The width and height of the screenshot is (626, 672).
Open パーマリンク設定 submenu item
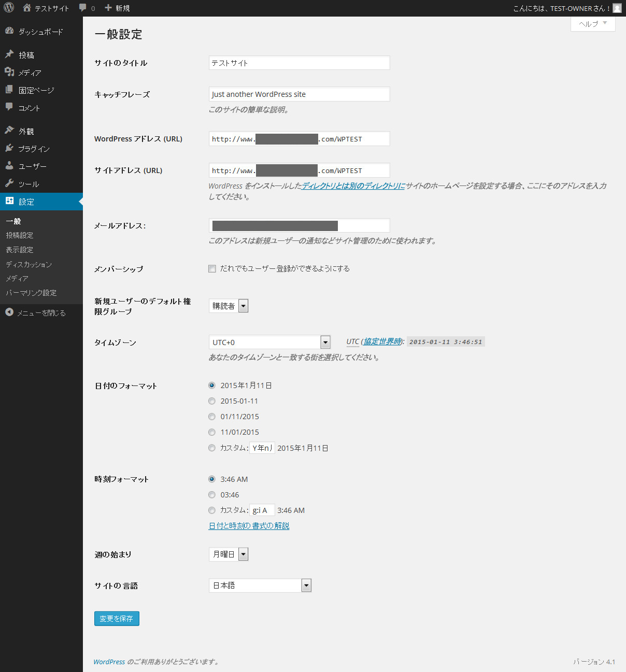pos(31,293)
